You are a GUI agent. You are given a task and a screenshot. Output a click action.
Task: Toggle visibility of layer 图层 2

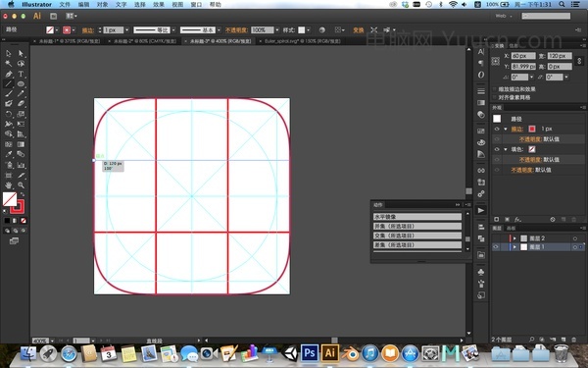[496, 238]
